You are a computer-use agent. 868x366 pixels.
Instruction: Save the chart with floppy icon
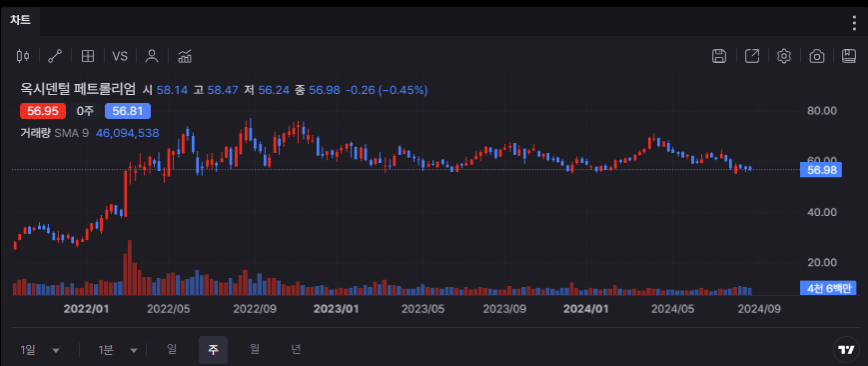click(719, 56)
